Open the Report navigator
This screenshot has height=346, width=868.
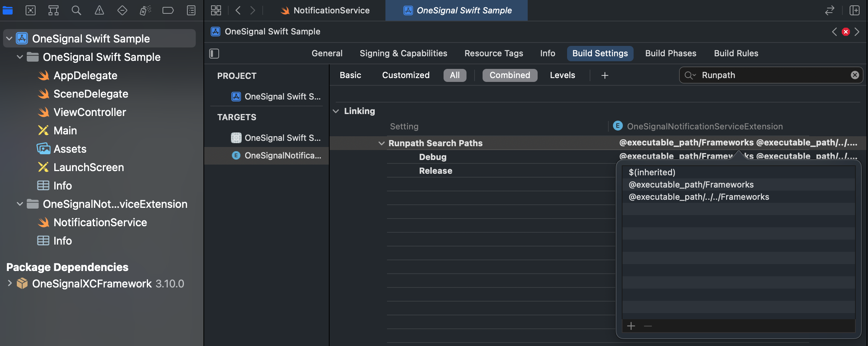[x=191, y=10]
